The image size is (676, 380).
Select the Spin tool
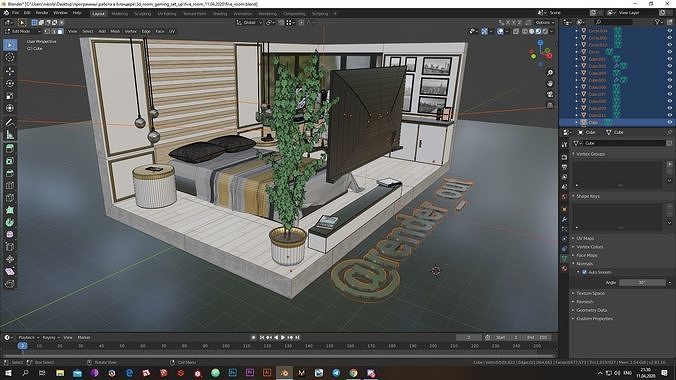[9, 223]
